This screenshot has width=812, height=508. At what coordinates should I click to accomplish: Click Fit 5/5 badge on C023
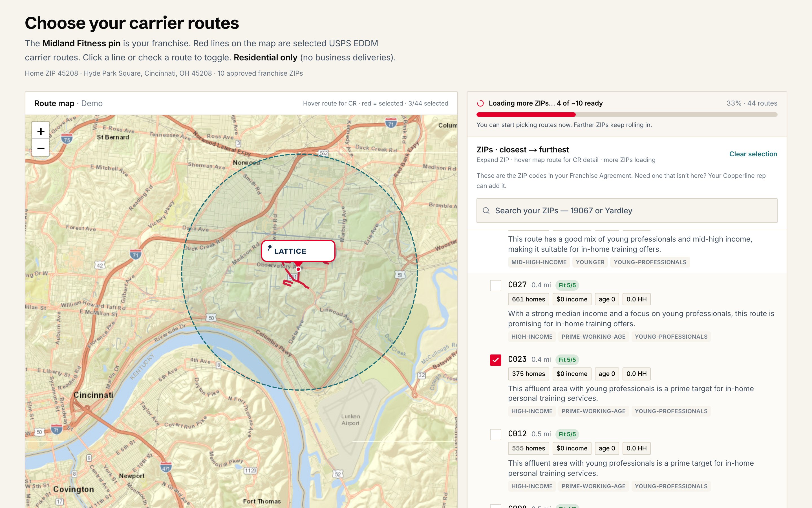pos(567,360)
